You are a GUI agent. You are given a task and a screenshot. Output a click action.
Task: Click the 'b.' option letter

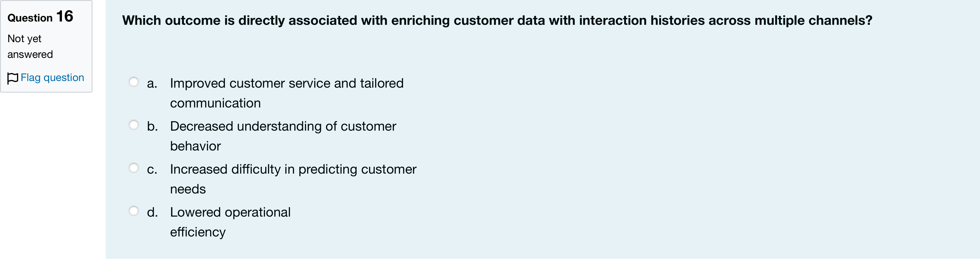pos(152,126)
